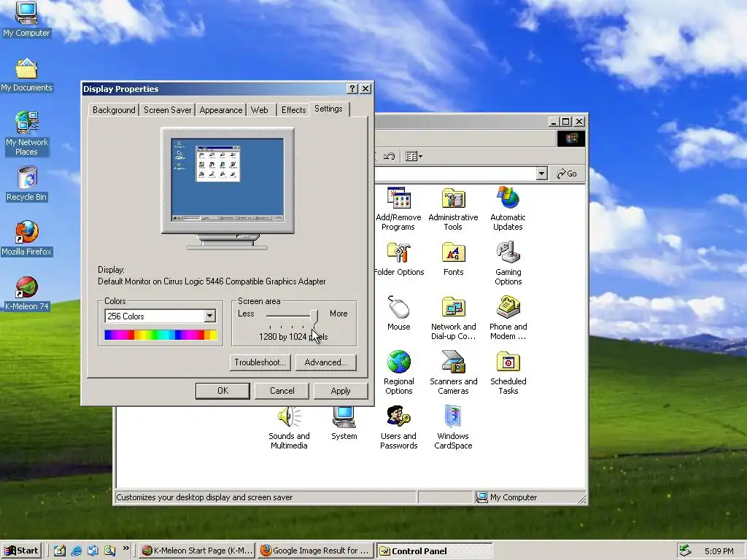Screen dimensions: 747x560
Task: Switch to K-Meleon Start Page taskbar button
Action: click(x=197, y=551)
